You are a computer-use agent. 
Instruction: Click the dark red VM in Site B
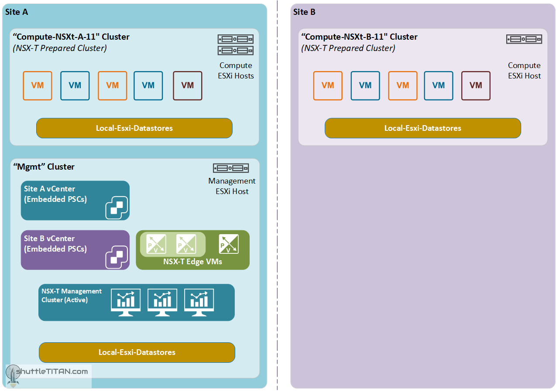tap(476, 85)
